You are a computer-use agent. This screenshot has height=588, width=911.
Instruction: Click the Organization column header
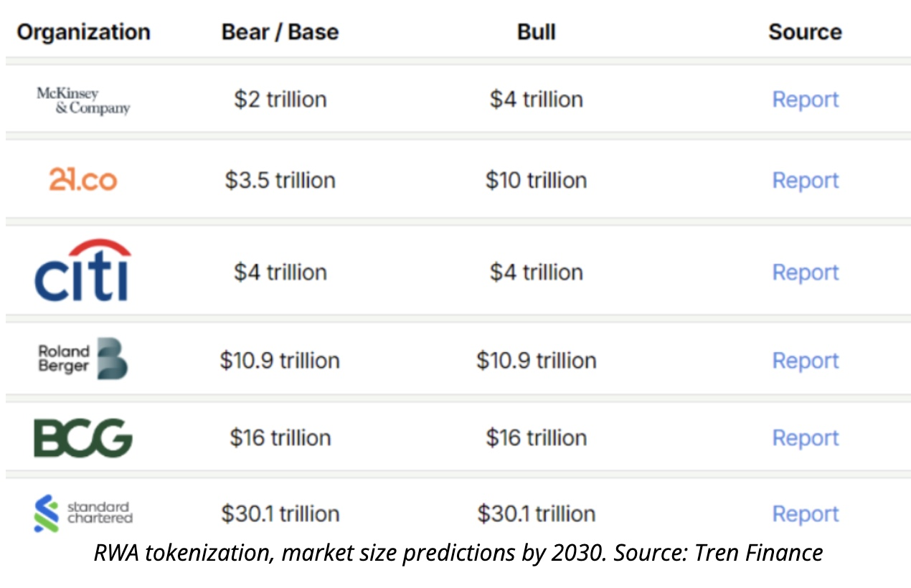pos(83,32)
